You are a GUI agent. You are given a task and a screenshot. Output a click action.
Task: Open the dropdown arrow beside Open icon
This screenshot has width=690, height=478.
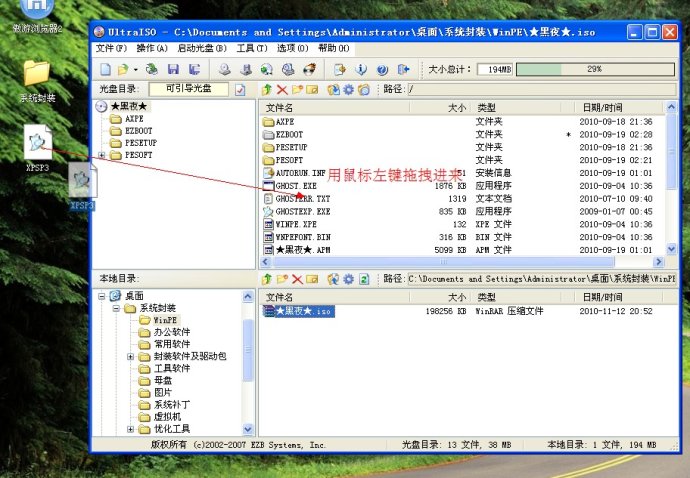136,70
